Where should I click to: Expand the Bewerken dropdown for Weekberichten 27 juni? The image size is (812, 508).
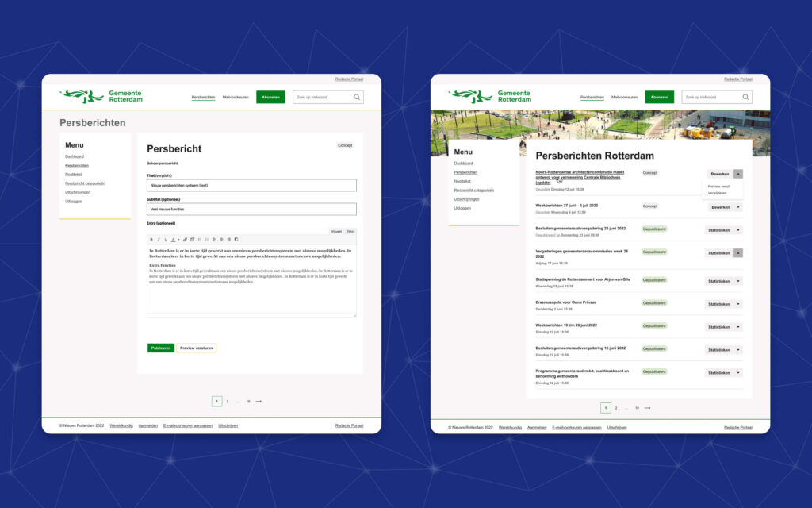click(x=738, y=206)
